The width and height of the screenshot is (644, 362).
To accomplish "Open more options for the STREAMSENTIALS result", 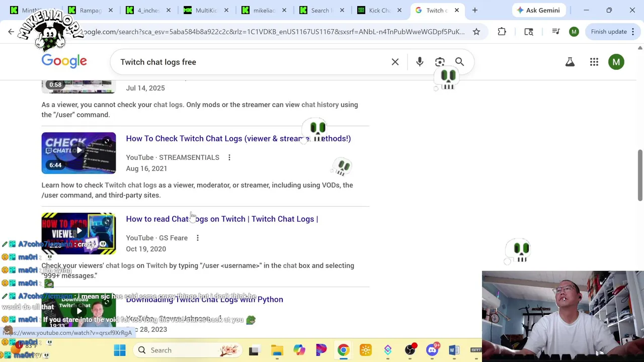I will (229, 157).
